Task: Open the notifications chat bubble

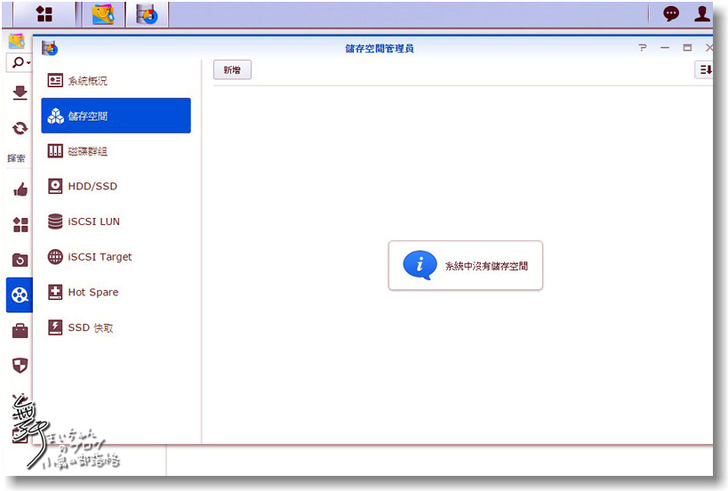Action: [x=671, y=13]
